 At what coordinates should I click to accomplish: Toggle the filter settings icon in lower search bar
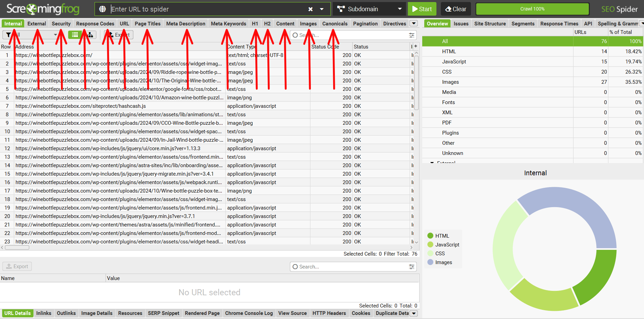pos(412,267)
